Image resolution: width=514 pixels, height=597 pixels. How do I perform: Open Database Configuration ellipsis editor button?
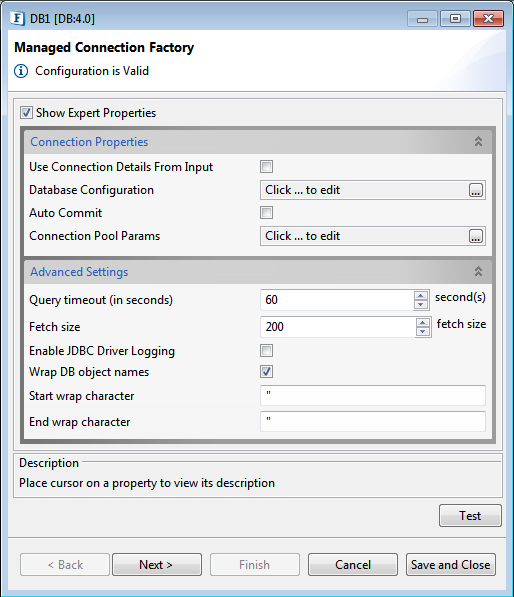tap(476, 190)
